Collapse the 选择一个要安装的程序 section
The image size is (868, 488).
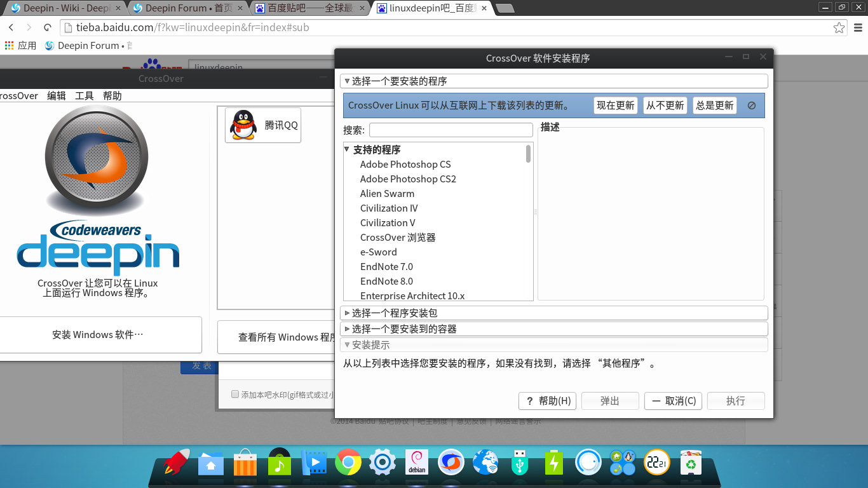pos(347,81)
